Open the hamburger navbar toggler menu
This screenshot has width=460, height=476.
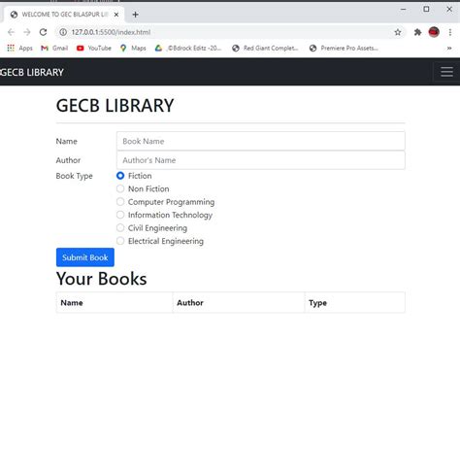point(446,72)
